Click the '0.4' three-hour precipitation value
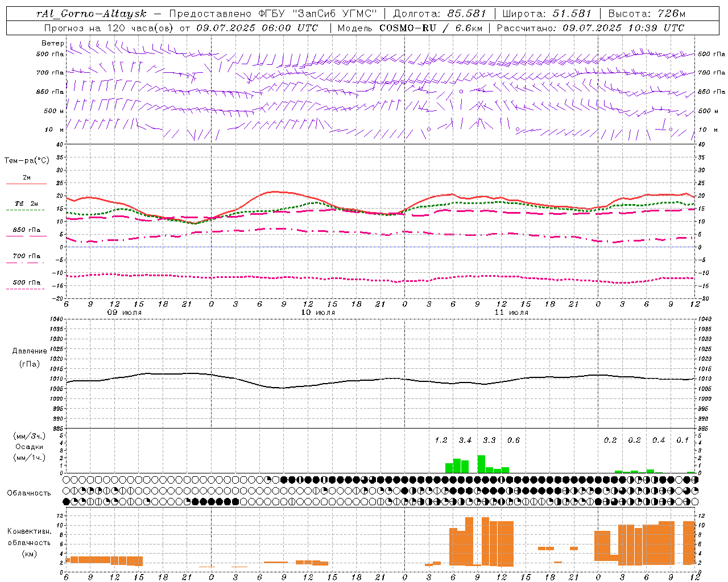 click(659, 440)
